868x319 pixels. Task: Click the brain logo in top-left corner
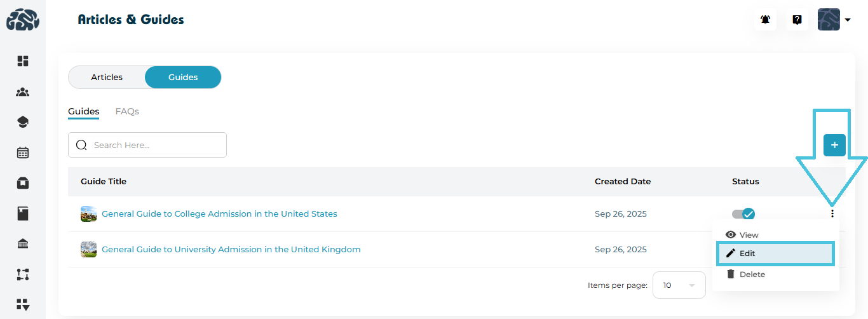coord(23,20)
